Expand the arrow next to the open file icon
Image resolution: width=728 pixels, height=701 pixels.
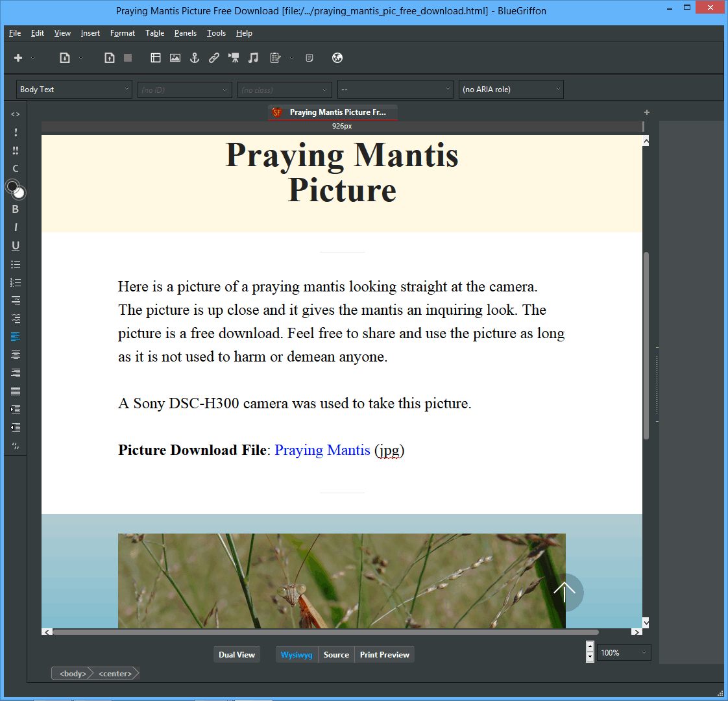[81, 58]
